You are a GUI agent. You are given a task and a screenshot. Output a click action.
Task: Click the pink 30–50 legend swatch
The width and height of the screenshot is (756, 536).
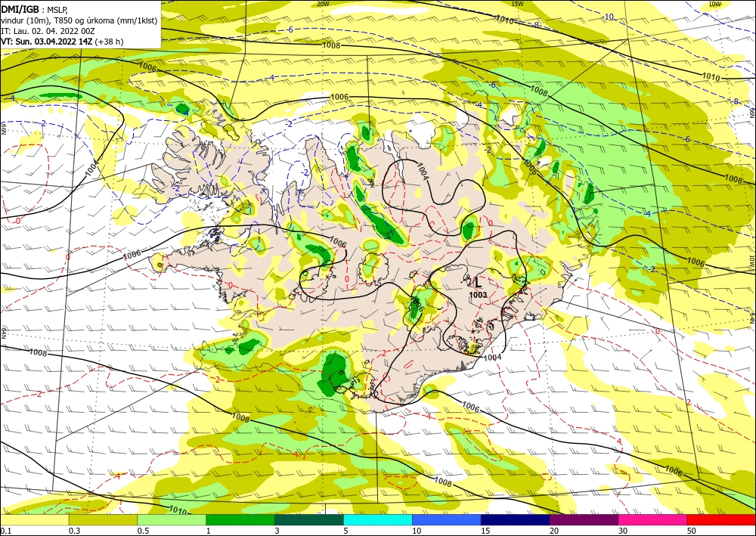[x=653, y=519]
